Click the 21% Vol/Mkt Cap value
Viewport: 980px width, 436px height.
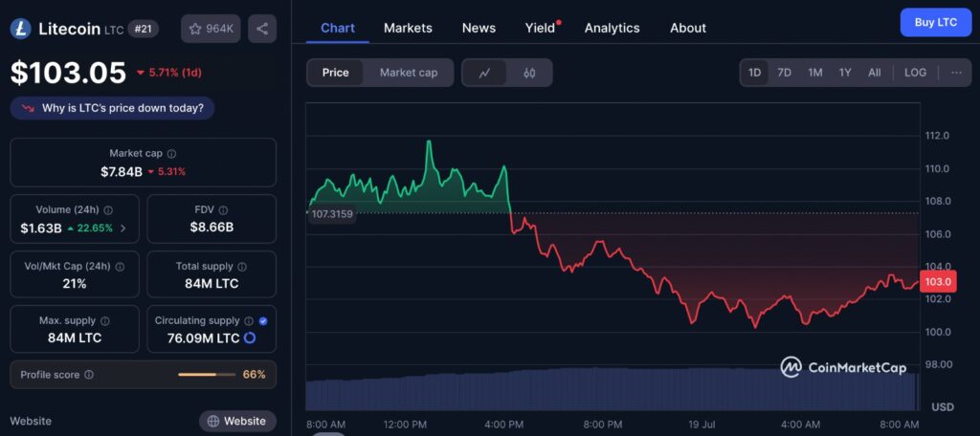tap(75, 284)
